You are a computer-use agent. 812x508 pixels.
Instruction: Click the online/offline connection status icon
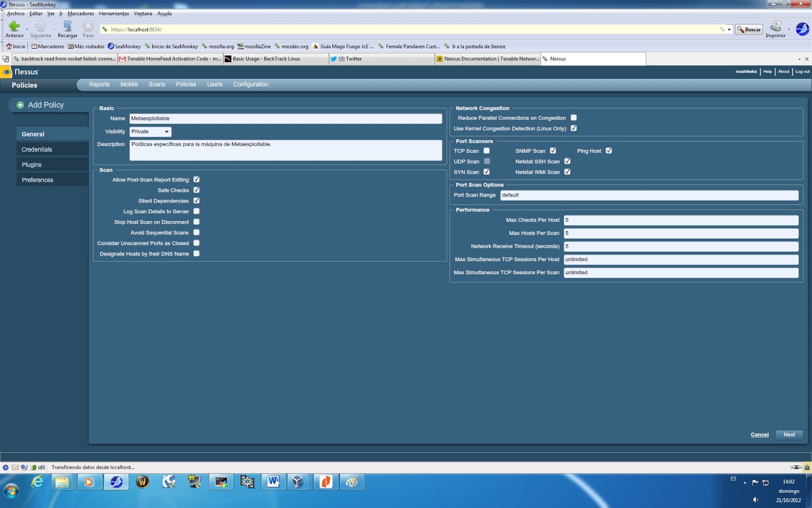(x=796, y=467)
